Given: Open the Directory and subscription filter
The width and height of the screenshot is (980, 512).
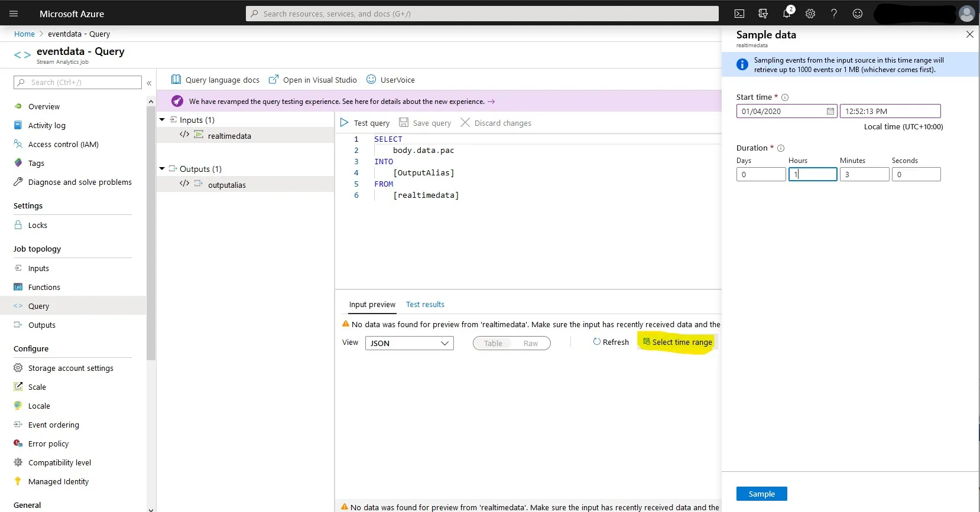Looking at the screenshot, I should (x=763, y=14).
